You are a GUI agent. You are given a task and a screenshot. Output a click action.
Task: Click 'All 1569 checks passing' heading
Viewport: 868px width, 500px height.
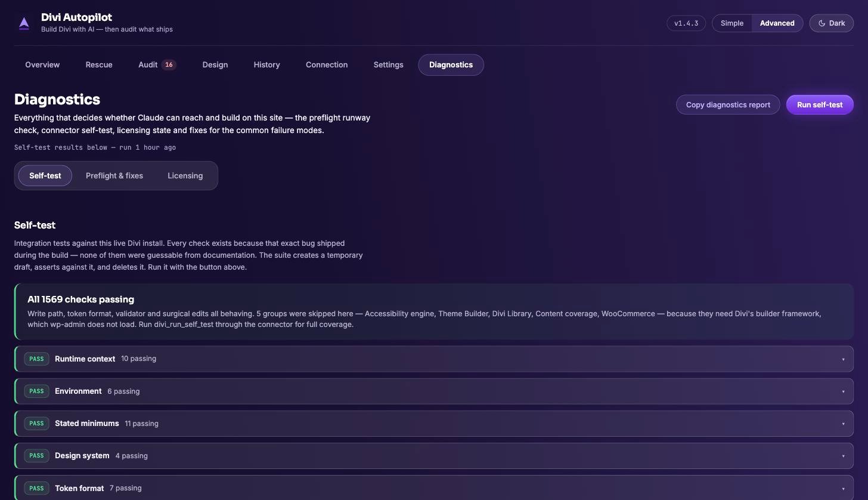point(80,300)
